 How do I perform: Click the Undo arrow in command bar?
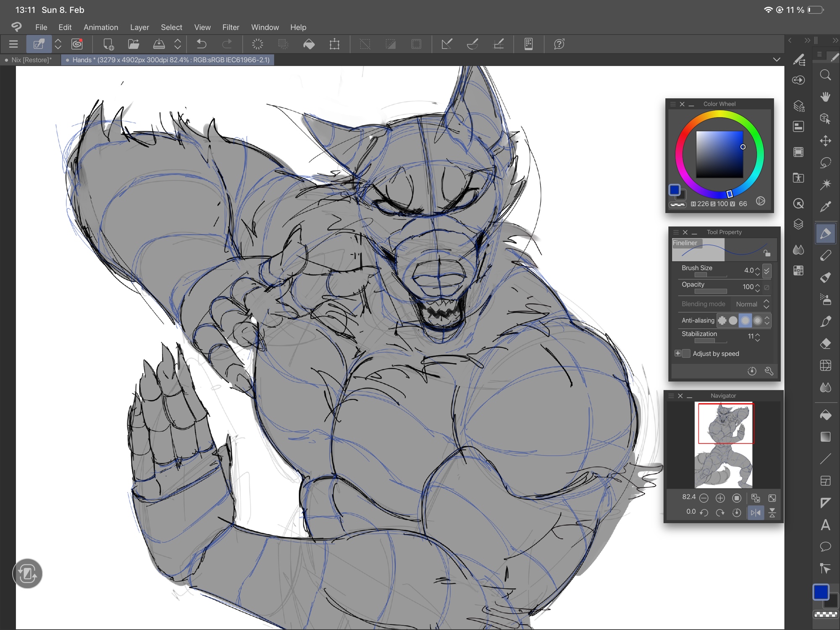202,44
